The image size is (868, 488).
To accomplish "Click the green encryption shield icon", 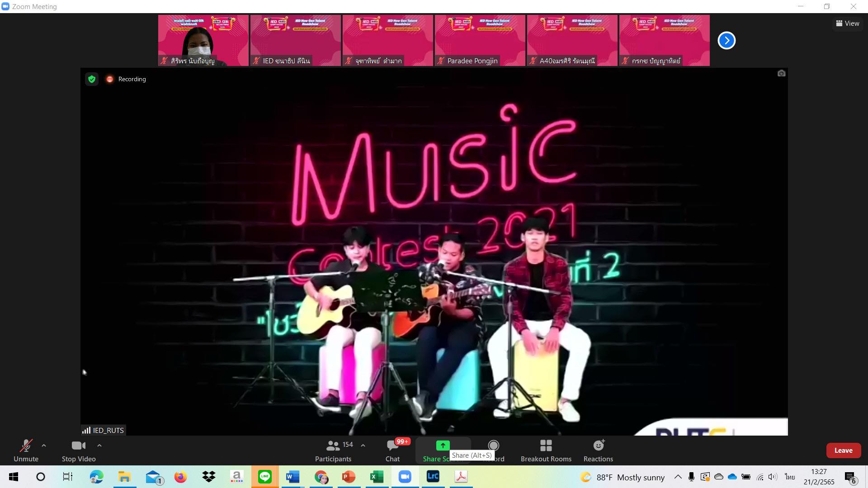I will click(x=92, y=80).
